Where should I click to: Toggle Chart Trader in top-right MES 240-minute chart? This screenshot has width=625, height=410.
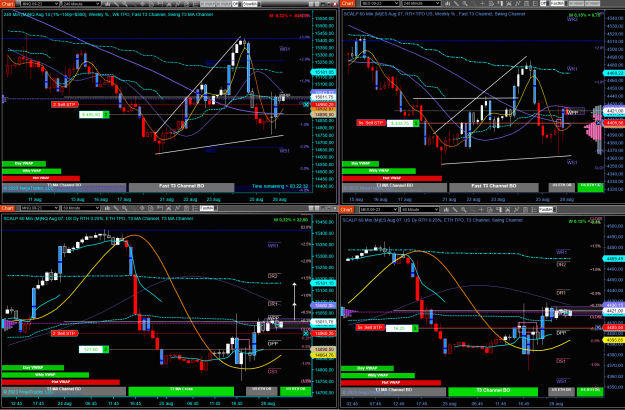point(500,4)
